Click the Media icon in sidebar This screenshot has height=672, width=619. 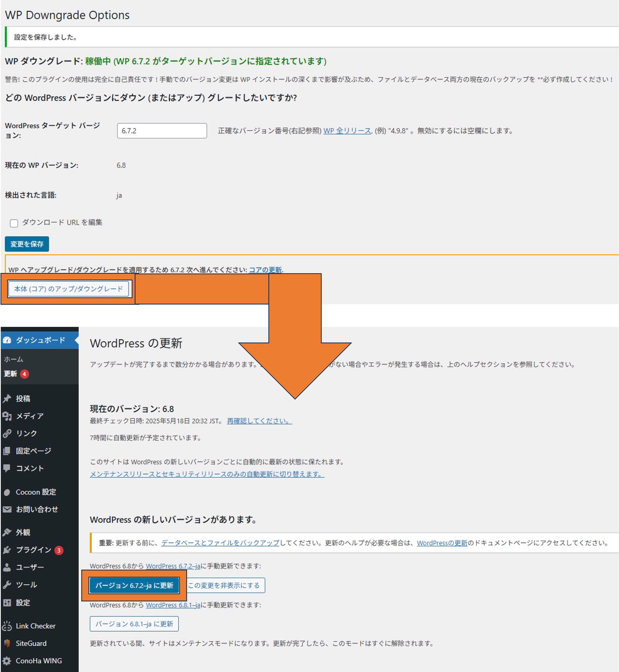pos(7,416)
